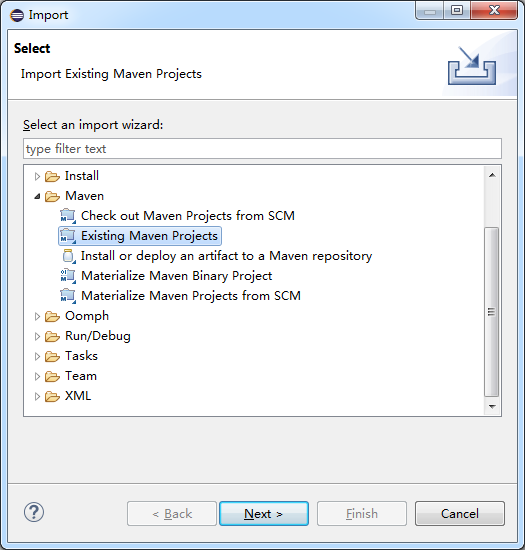This screenshot has width=525, height=550.
Task: Collapse the Maven category
Action: click(x=37, y=196)
